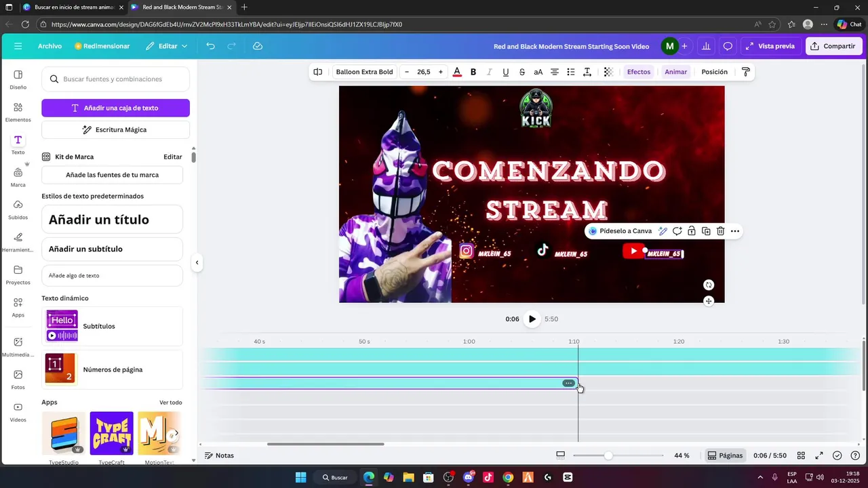The width and height of the screenshot is (868, 488).
Task: Open the transparency control
Action: (x=608, y=72)
